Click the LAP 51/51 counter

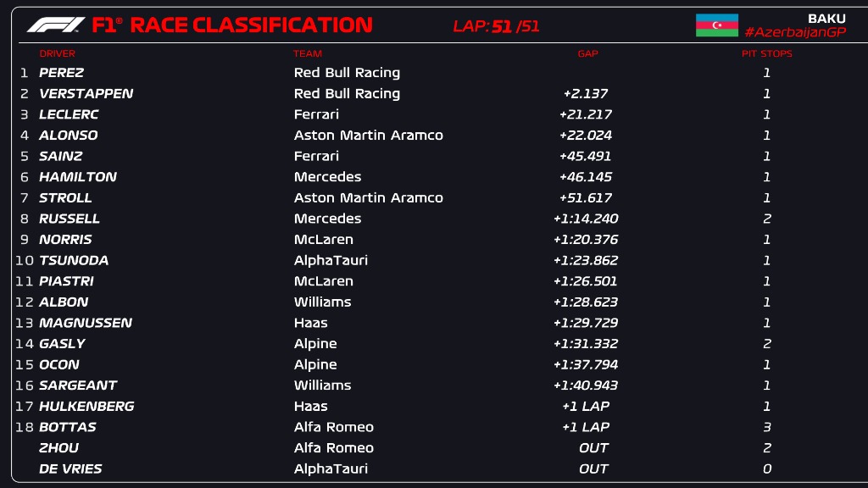pos(496,26)
